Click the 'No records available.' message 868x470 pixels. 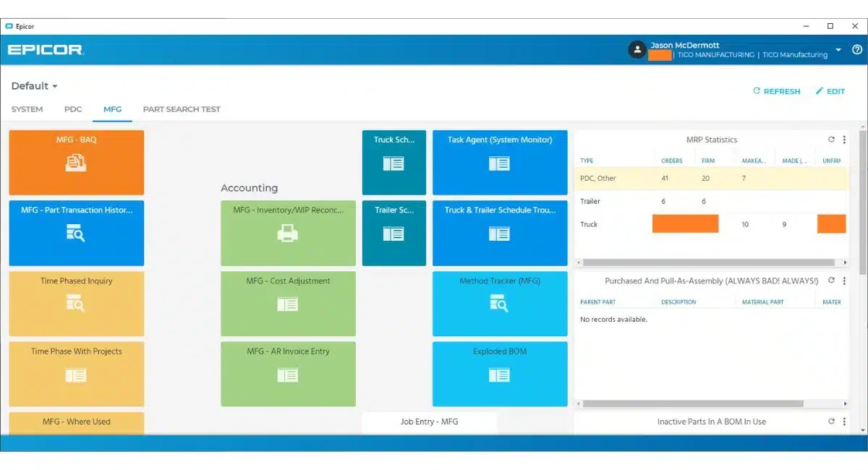pyautogui.click(x=613, y=319)
